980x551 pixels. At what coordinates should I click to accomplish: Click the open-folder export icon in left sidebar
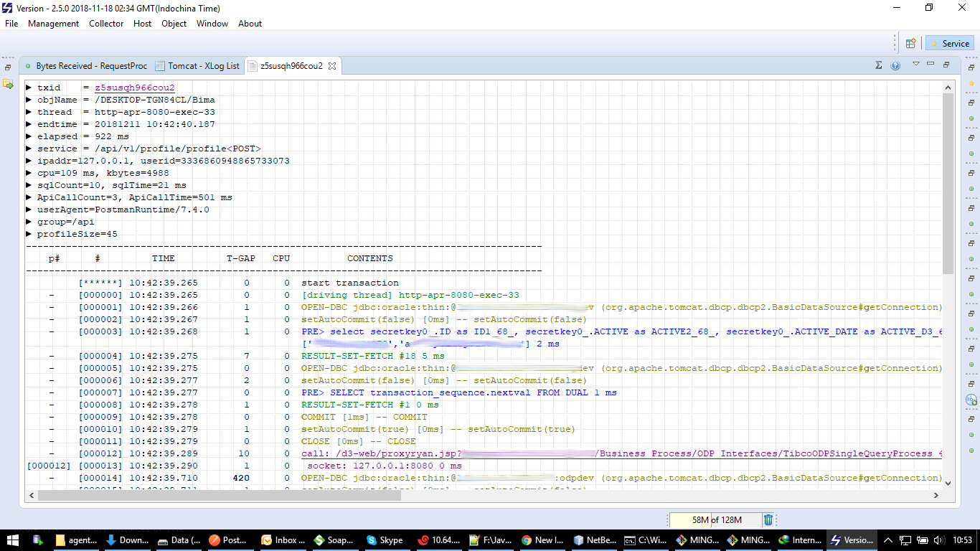[x=8, y=84]
